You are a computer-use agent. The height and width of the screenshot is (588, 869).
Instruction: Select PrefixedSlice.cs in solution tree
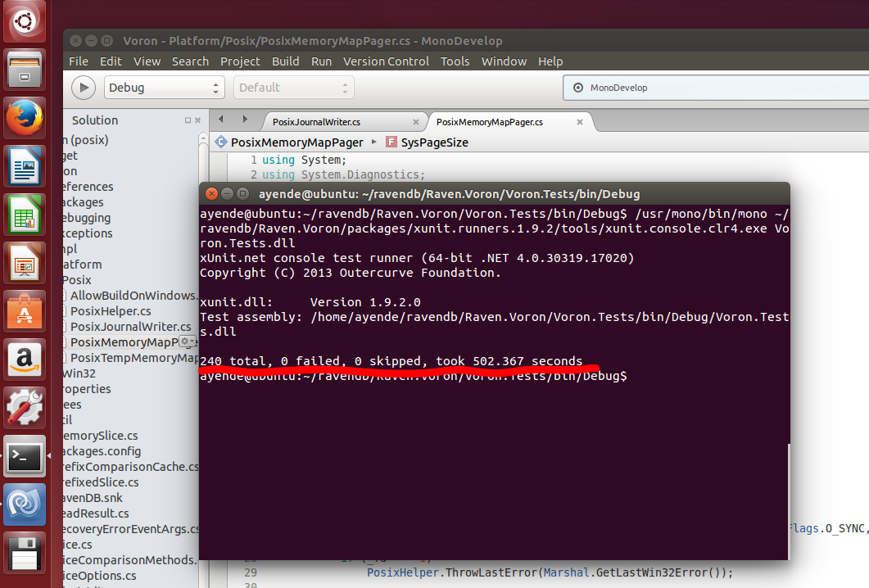point(100,482)
